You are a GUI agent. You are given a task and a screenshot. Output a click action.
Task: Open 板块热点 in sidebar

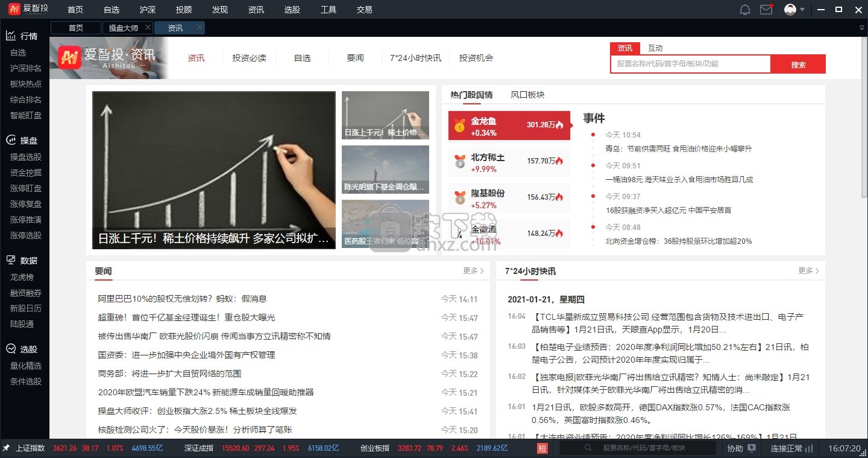click(26, 84)
